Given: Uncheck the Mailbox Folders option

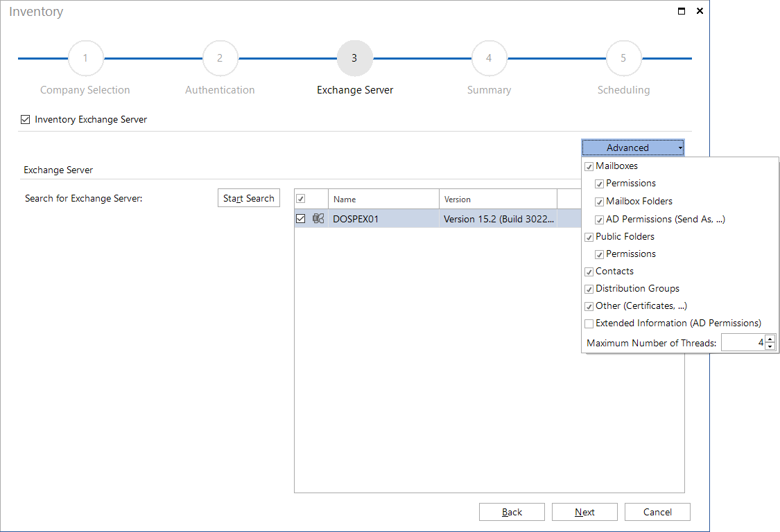Looking at the screenshot, I should pos(600,202).
